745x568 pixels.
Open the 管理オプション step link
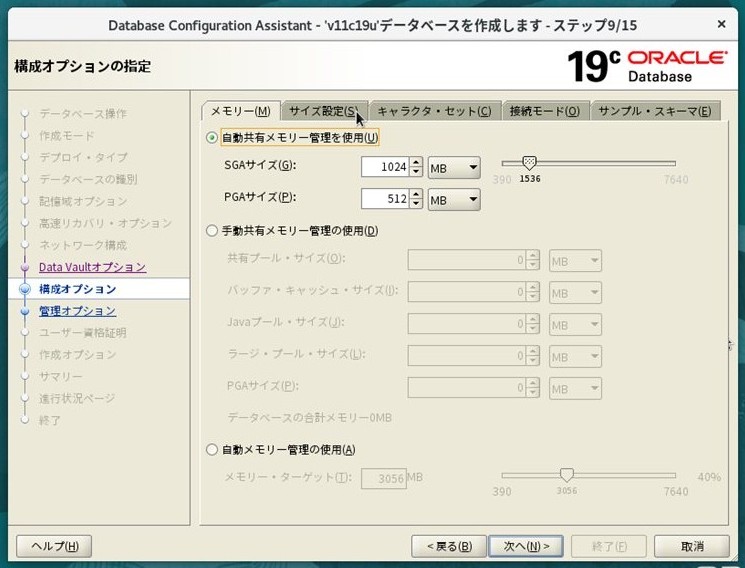click(77, 311)
